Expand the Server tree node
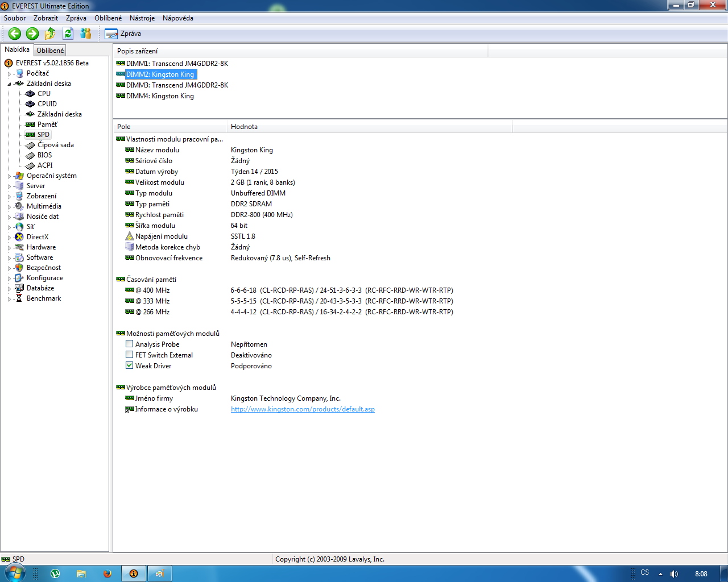The height and width of the screenshot is (582, 728). point(10,186)
